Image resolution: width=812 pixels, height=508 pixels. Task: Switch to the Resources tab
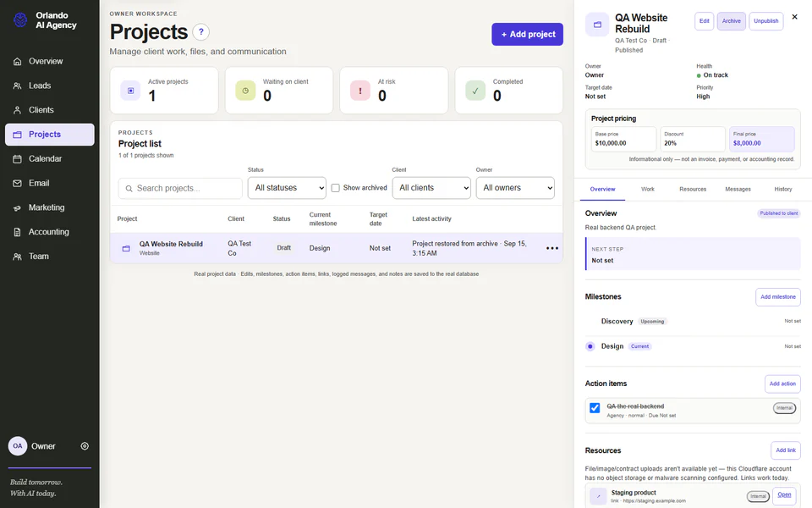click(693, 189)
